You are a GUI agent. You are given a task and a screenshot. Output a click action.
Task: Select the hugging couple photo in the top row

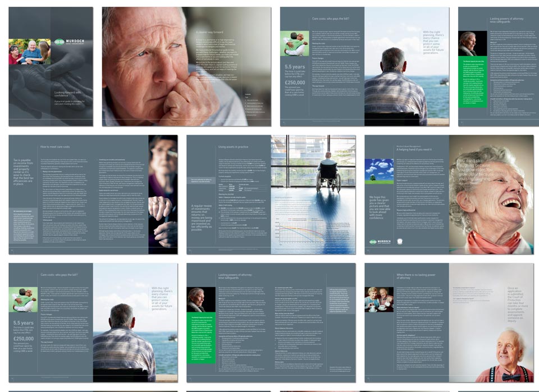point(295,44)
